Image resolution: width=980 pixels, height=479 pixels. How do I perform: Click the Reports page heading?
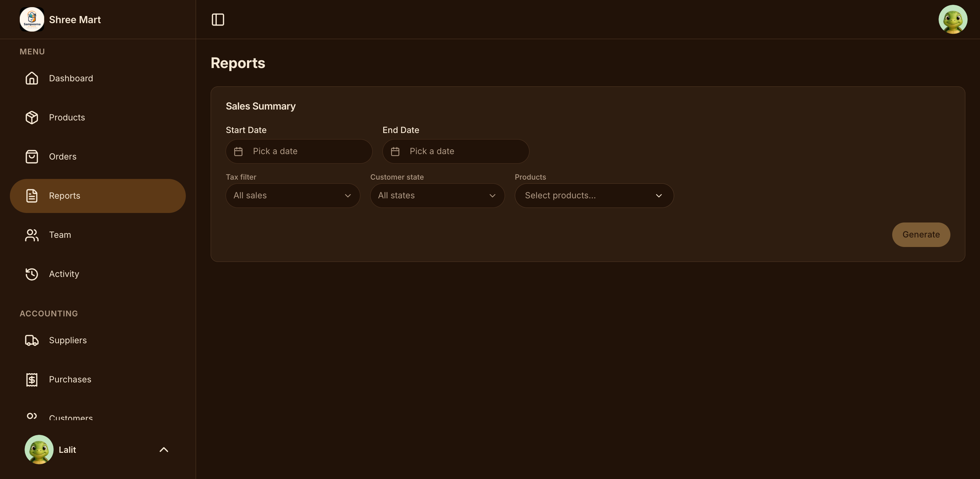click(238, 63)
